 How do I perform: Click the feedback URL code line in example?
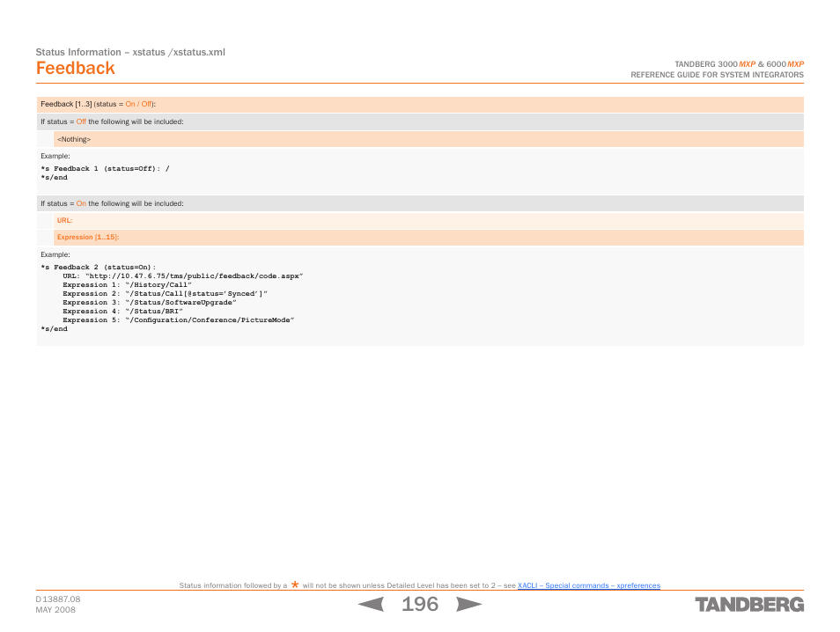tap(183, 276)
